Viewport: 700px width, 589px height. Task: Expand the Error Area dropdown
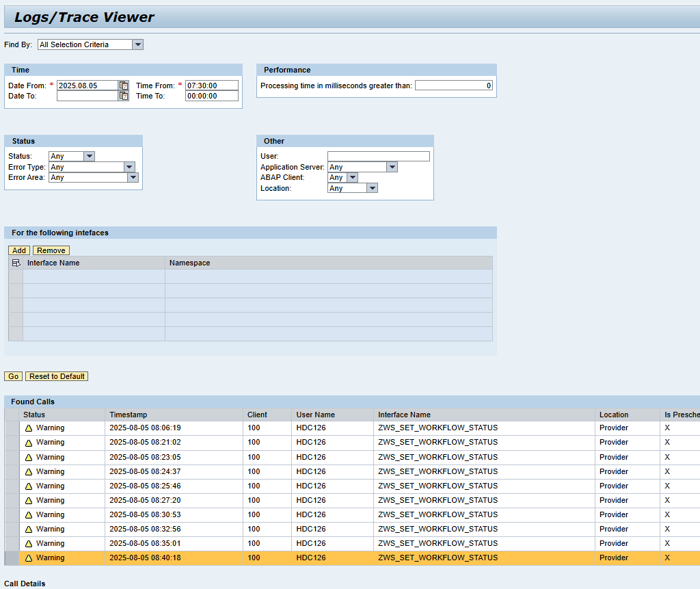point(133,177)
